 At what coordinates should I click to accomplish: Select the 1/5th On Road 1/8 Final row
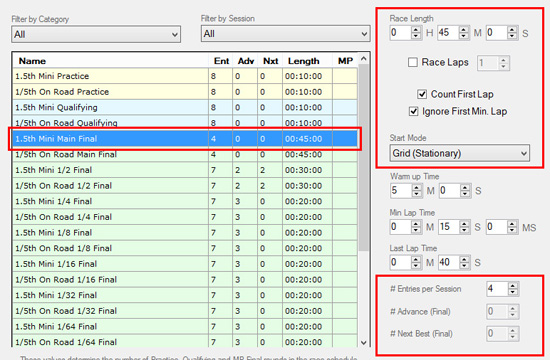(x=185, y=248)
